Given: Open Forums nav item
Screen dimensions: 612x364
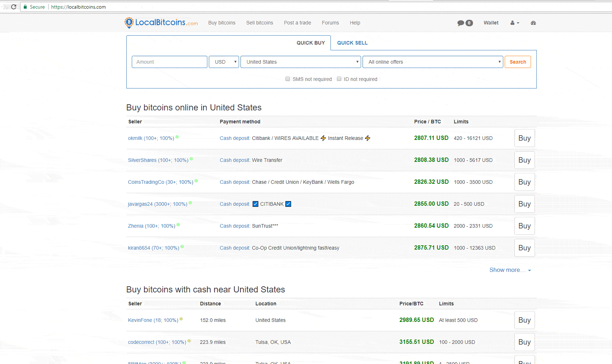Looking at the screenshot, I should [330, 23].
